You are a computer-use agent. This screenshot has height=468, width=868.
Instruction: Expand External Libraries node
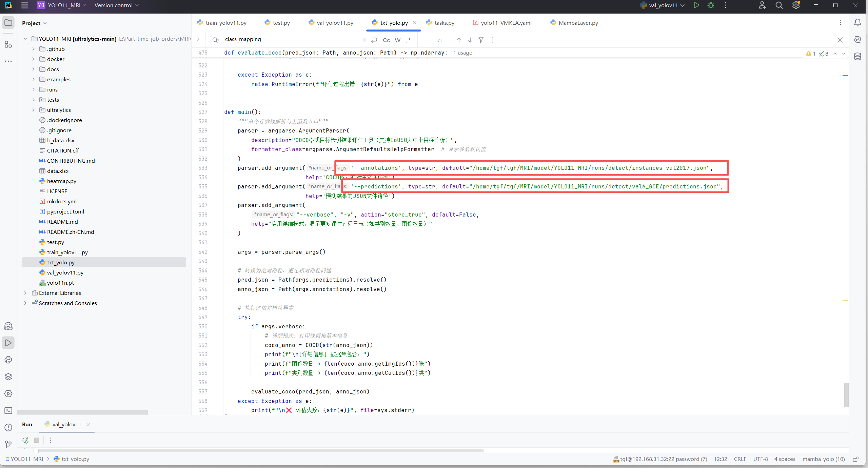pos(25,293)
